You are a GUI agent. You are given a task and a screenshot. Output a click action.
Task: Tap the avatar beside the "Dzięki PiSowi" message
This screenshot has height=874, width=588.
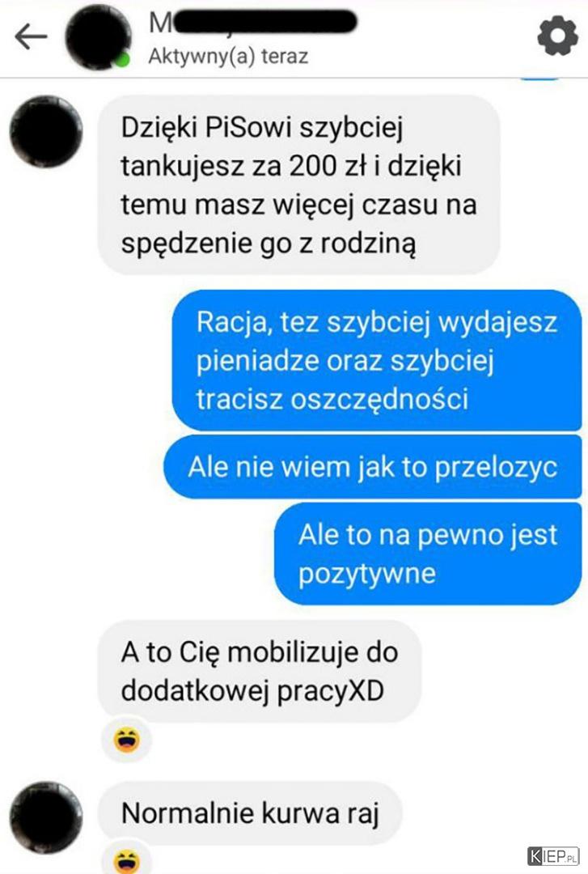point(46,132)
